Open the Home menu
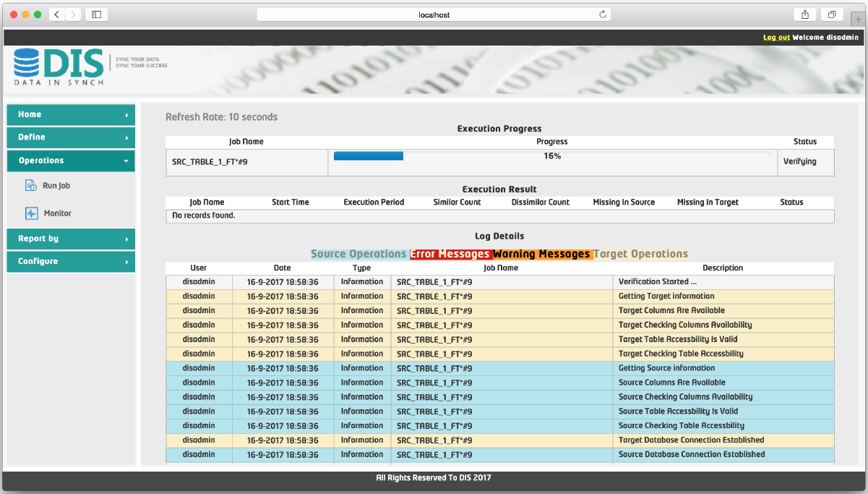Screen dimensions: 868x494 coord(71,115)
